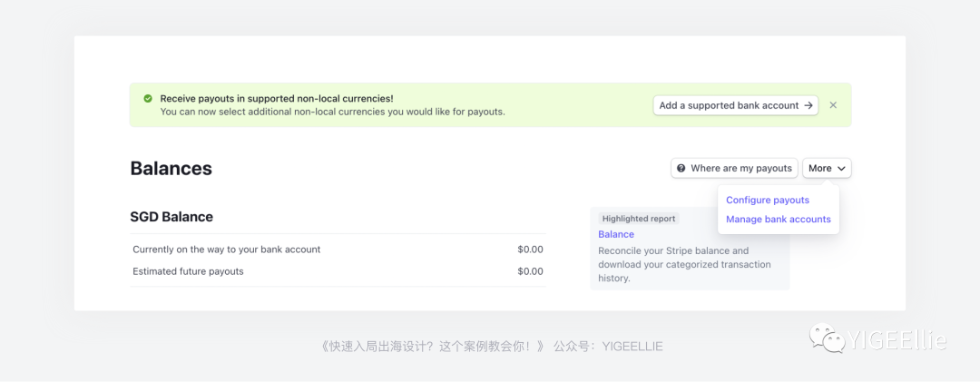
Task: Select Configure payouts from the menu
Action: coord(768,200)
